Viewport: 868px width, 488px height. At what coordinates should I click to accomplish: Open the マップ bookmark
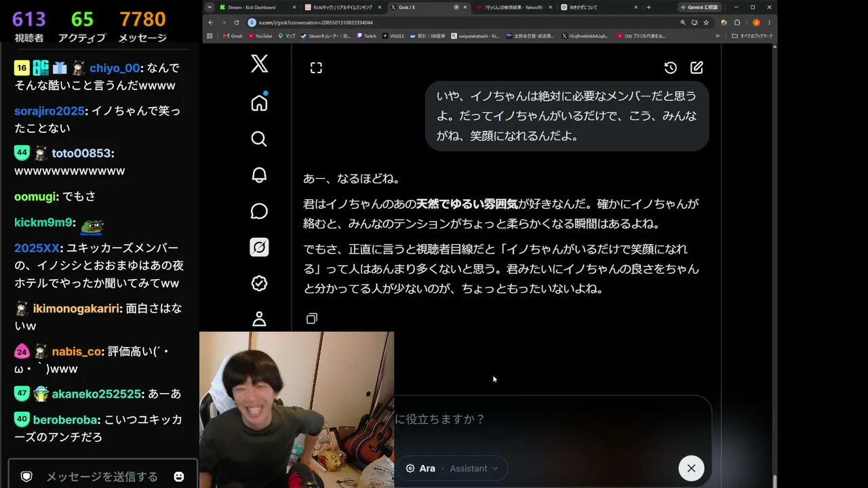tap(285, 36)
